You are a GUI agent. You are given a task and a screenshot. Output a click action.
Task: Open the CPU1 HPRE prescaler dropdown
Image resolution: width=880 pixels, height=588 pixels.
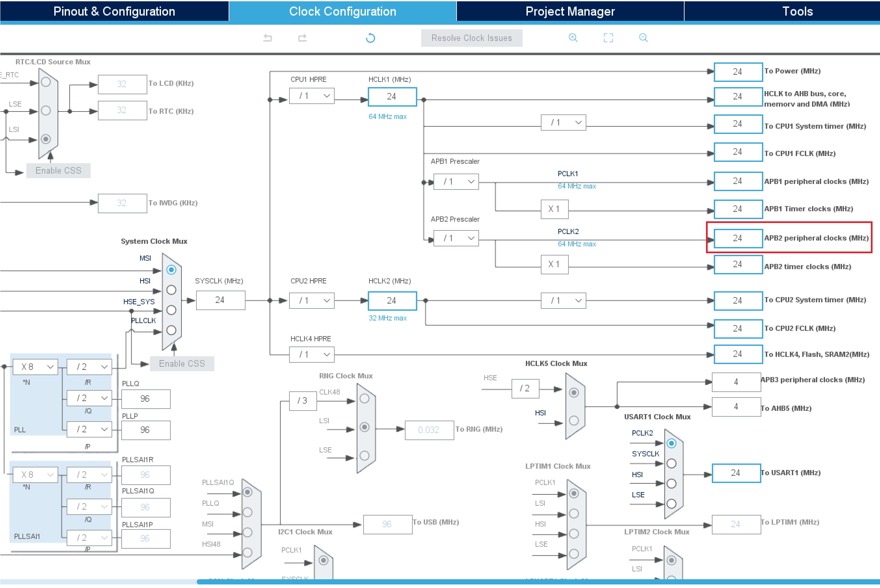tap(311, 96)
